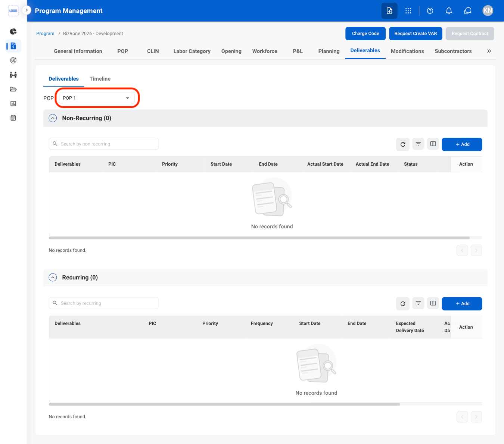Viewport: 504px width, 444px height.
Task: Open the chat messages icon
Action: click(x=468, y=11)
